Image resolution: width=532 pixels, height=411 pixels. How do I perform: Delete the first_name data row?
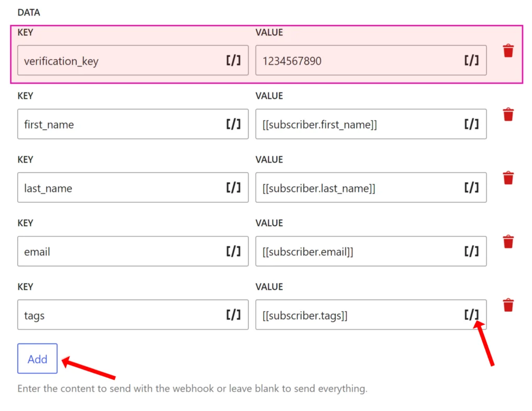coord(508,115)
